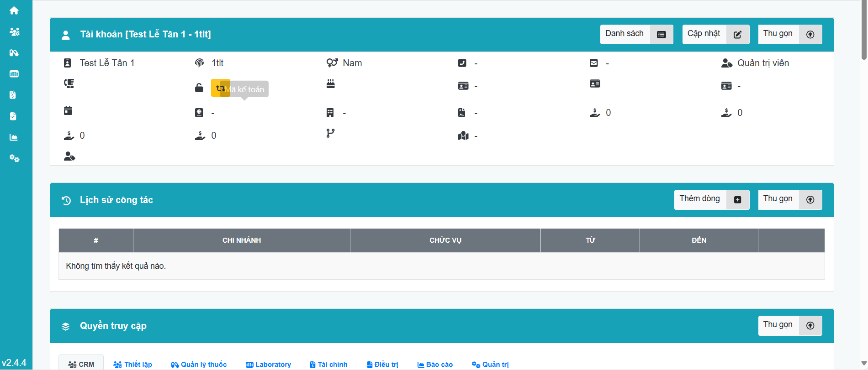
Task: Open the users group sidebar icon
Action: 14,32
